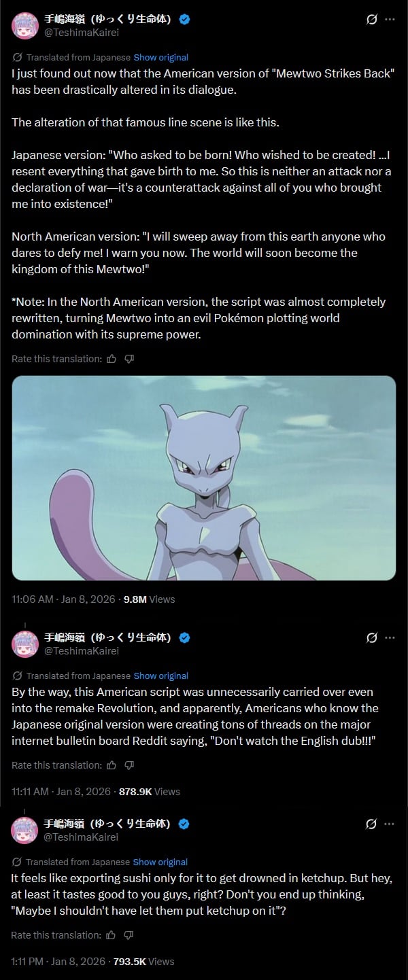Click Grok icon on second tweet
The height and width of the screenshot is (980, 408).
click(x=371, y=638)
